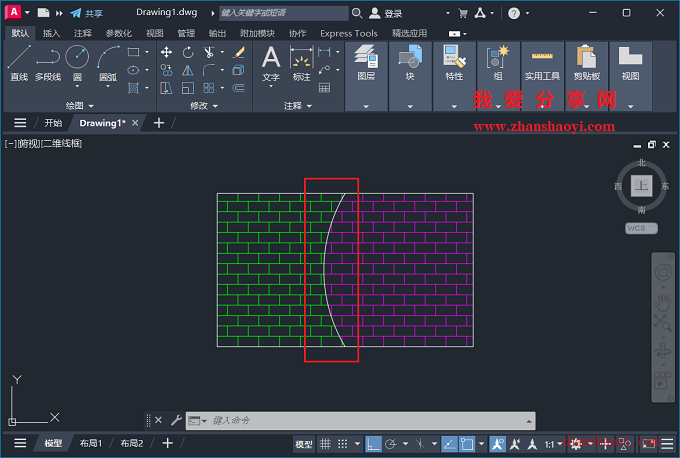Expand the Modify (修改) panel
Image resolution: width=680 pixels, height=458 pixels.
pos(204,105)
